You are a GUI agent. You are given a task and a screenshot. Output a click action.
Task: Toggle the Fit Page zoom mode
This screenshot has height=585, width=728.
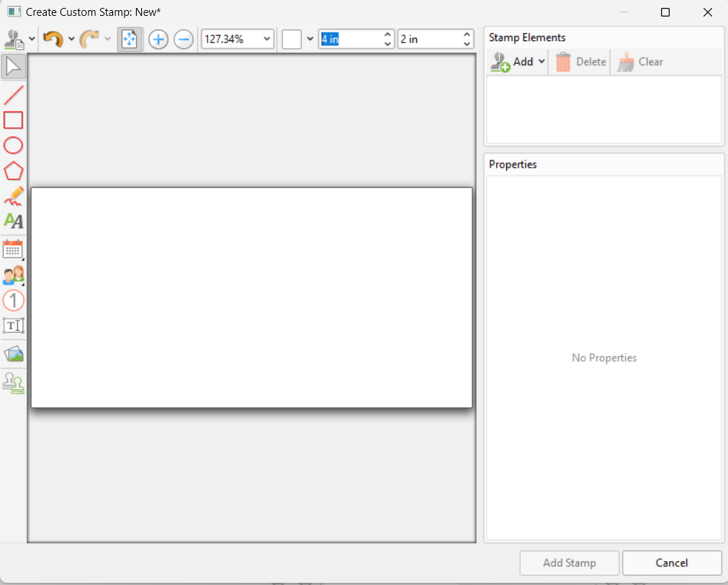point(130,39)
